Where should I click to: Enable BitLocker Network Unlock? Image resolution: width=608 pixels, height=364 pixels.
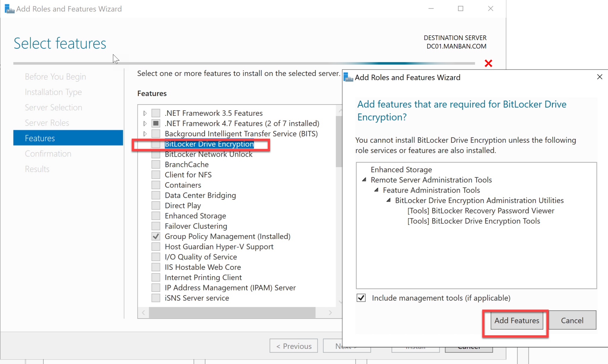tap(156, 154)
